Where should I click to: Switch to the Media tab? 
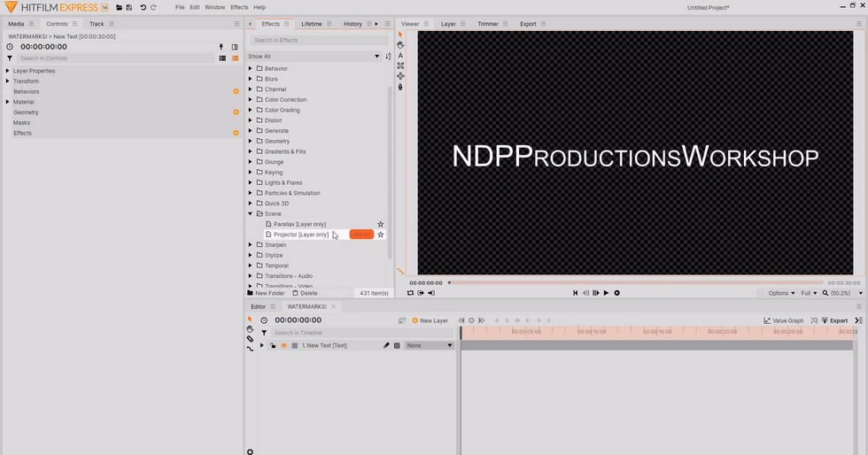pos(16,24)
